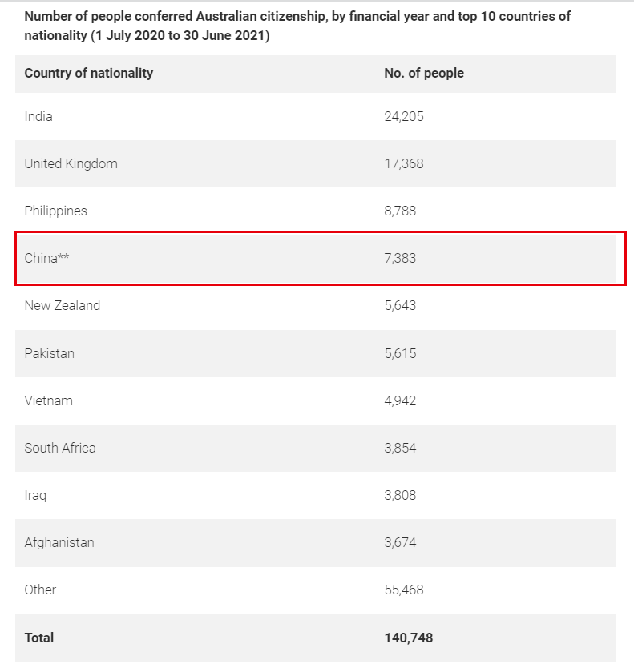Select the Iraq country cell
This screenshot has height=672, width=634.
[x=35, y=495]
